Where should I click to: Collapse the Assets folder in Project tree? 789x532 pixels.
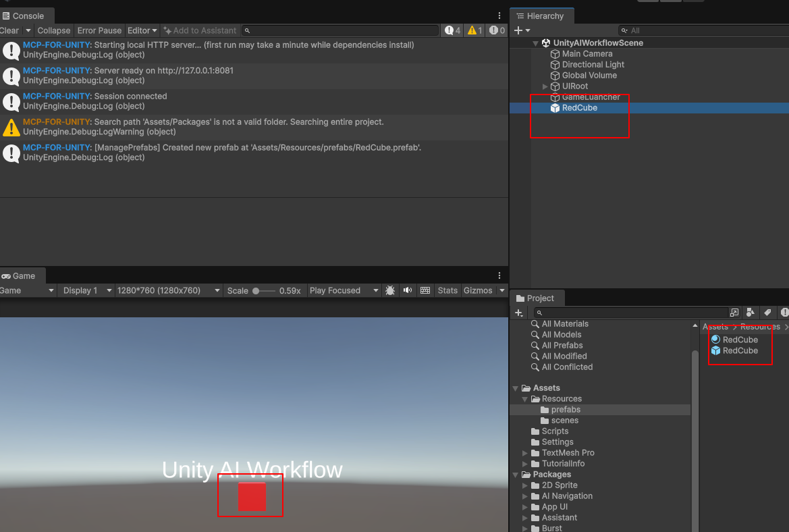515,389
